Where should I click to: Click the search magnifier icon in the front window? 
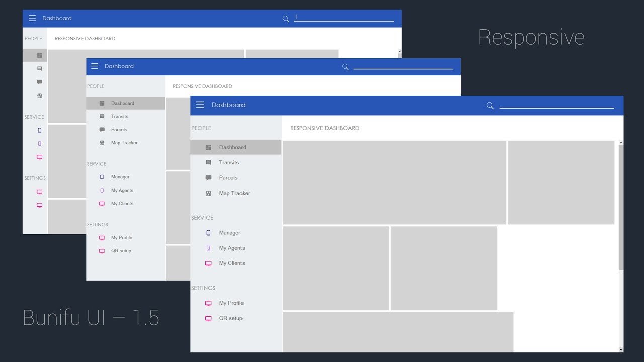490,105
